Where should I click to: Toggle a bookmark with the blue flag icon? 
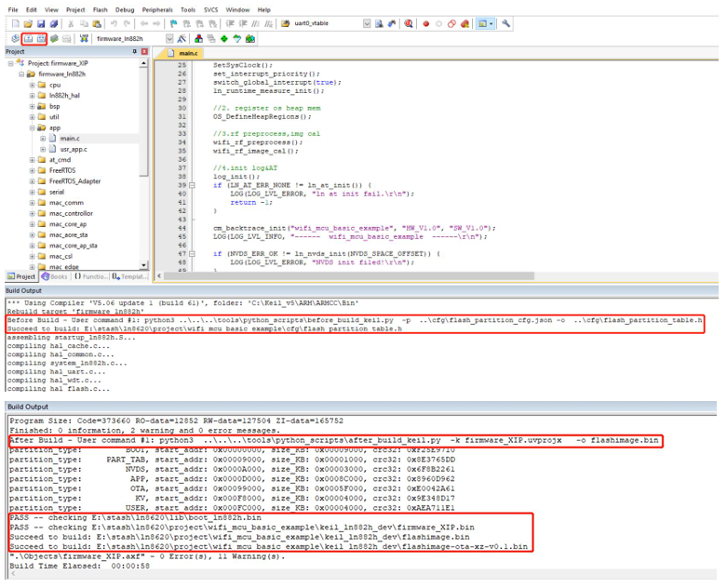coord(174,23)
